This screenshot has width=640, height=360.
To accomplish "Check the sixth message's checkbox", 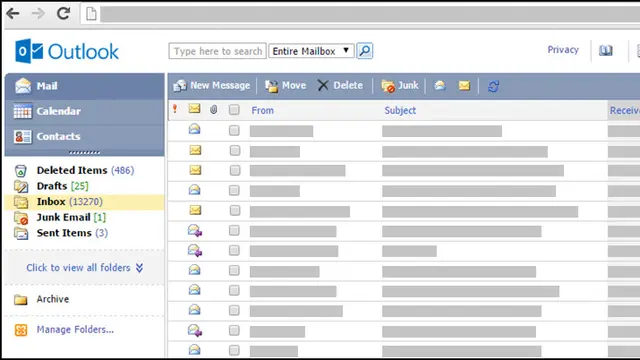I will click(234, 231).
